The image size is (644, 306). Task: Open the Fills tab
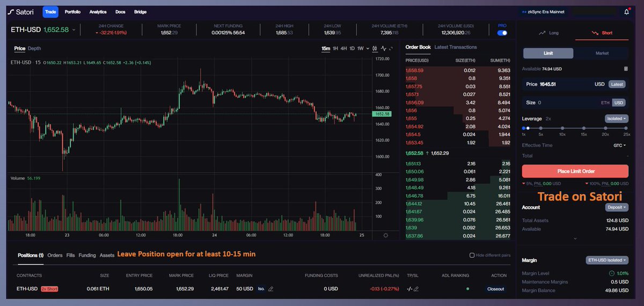[70, 255]
